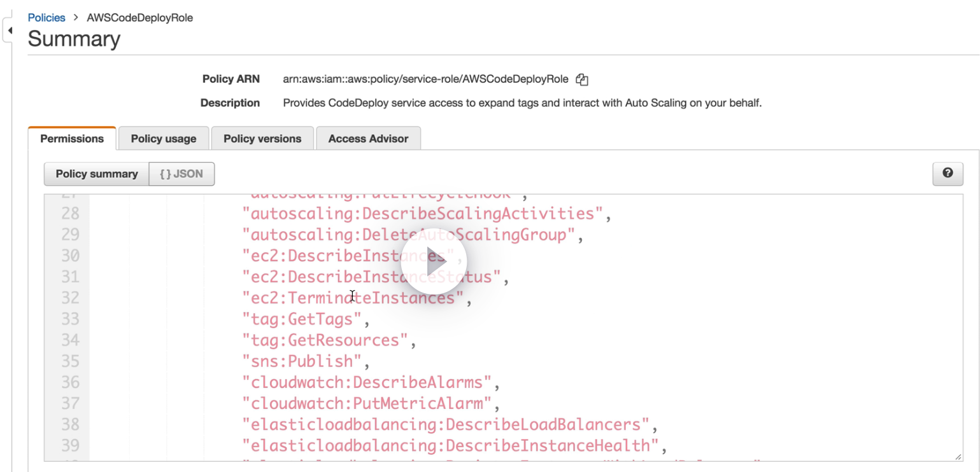Screen dimensions: 980x472
Task: Click the JSON editor resize handle
Action: (958, 456)
